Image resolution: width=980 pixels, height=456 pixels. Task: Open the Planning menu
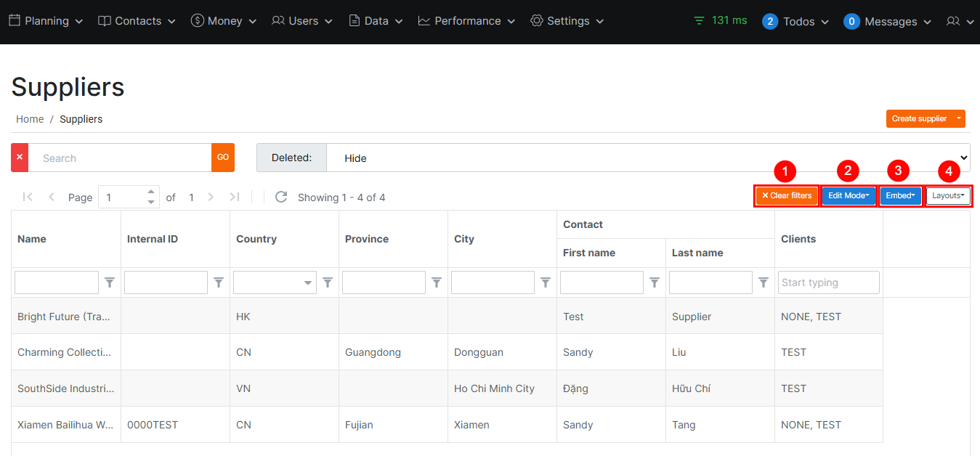45,21
